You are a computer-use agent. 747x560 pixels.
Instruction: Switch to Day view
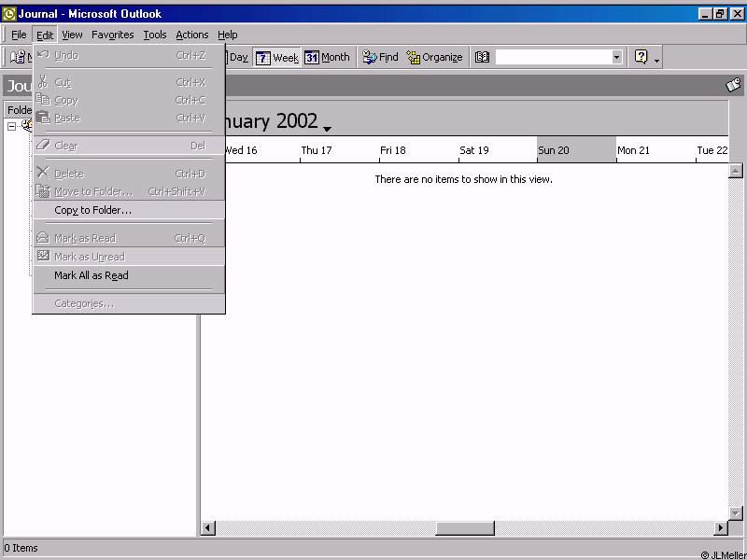point(237,57)
